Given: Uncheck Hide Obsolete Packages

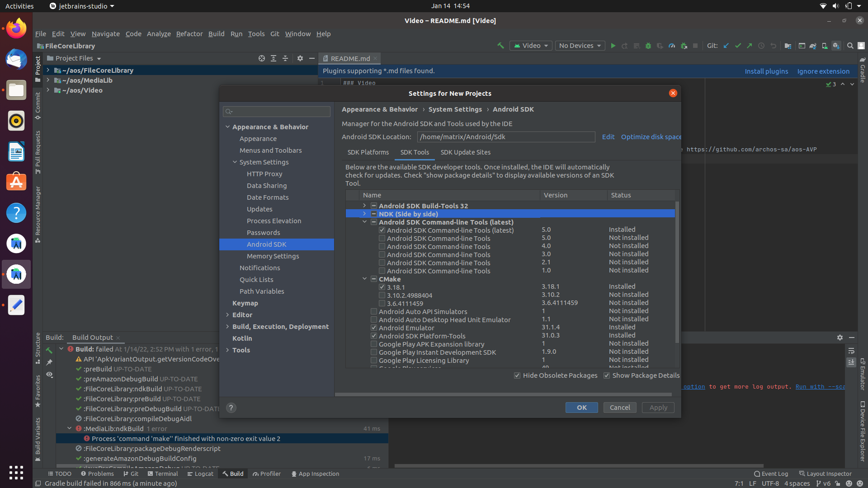Looking at the screenshot, I should point(517,375).
